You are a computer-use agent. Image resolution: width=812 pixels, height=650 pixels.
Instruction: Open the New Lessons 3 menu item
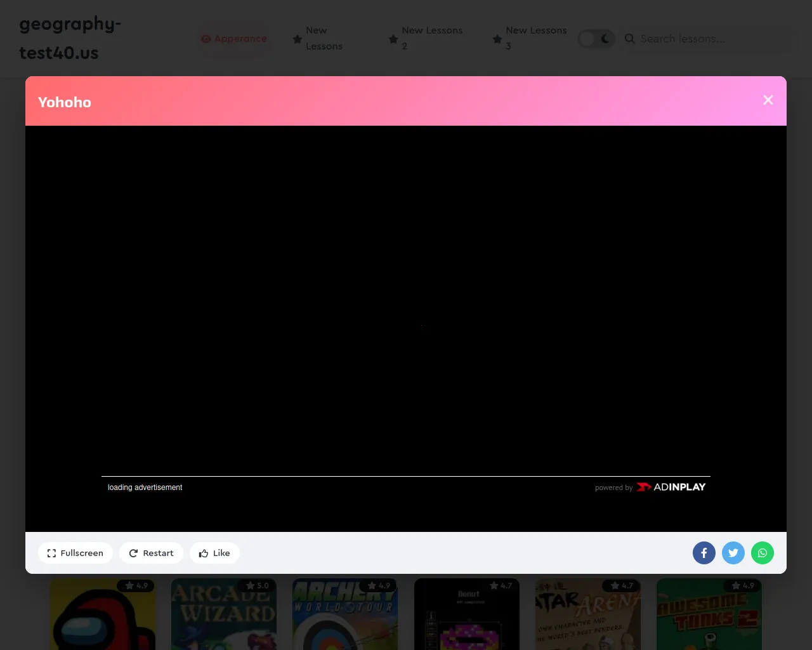click(530, 39)
